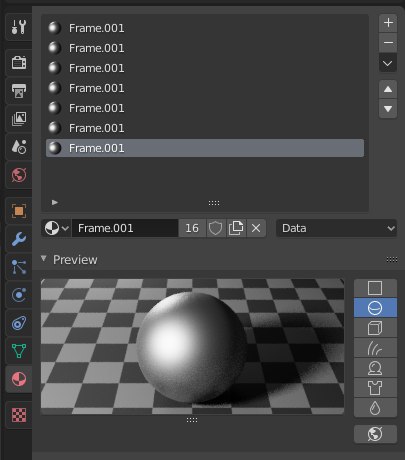Open the browse material dropdown

click(x=56, y=228)
